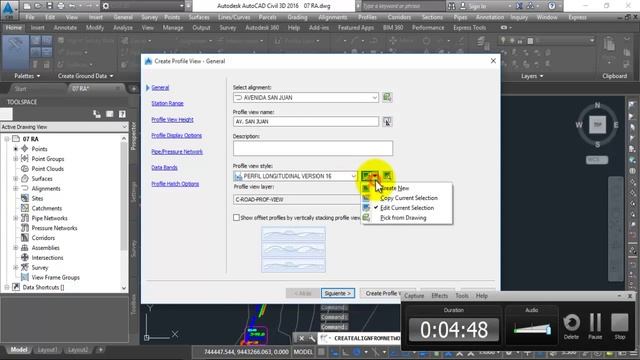Click the Create Profile View button
Screen dimensions: 640x360
tap(381, 293)
